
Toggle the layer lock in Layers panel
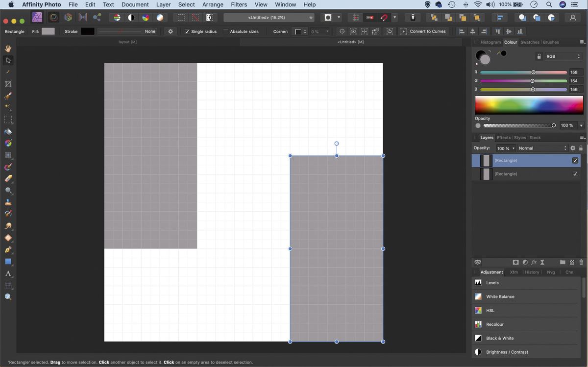point(581,148)
